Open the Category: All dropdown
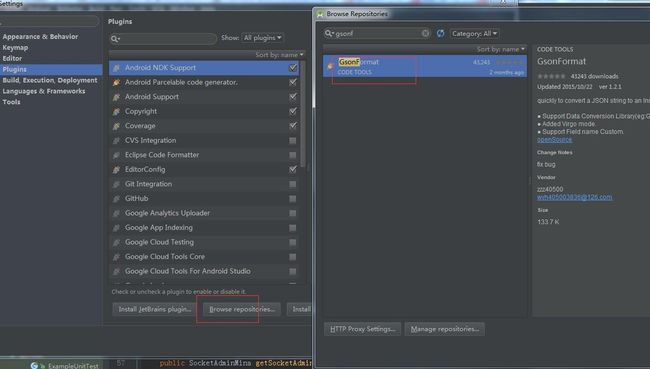Screen dimensions: 650x369 click(x=474, y=33)
